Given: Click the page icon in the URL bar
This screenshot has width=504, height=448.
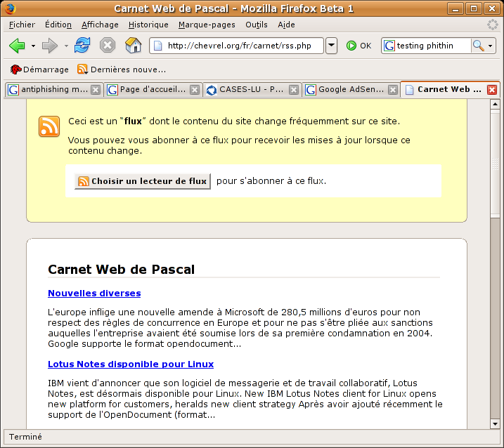Looking at the screenshot, I should tap(158, 46).
